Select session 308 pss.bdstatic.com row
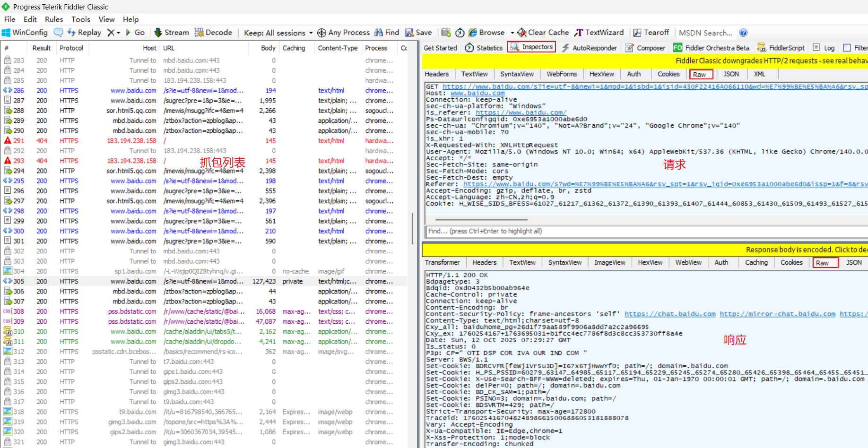Image resolution: width=868 pixels, height=448 pixels. click(x=204, y=311)
